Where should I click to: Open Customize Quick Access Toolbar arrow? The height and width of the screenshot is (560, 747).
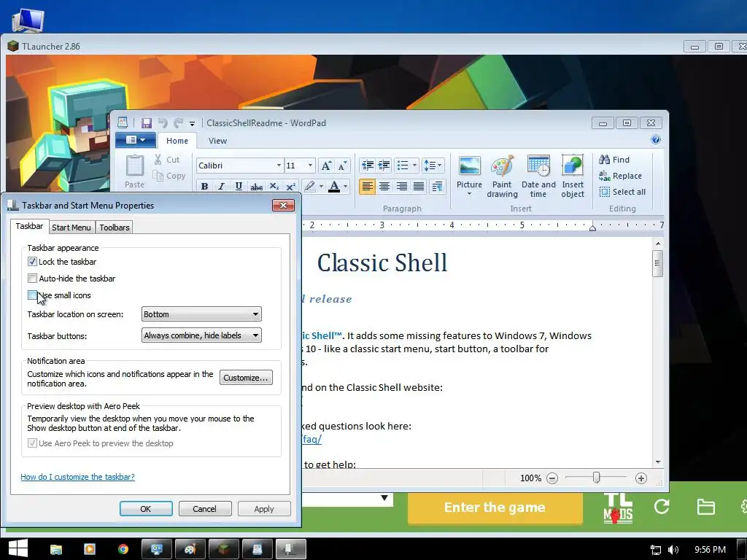point(192,123)
